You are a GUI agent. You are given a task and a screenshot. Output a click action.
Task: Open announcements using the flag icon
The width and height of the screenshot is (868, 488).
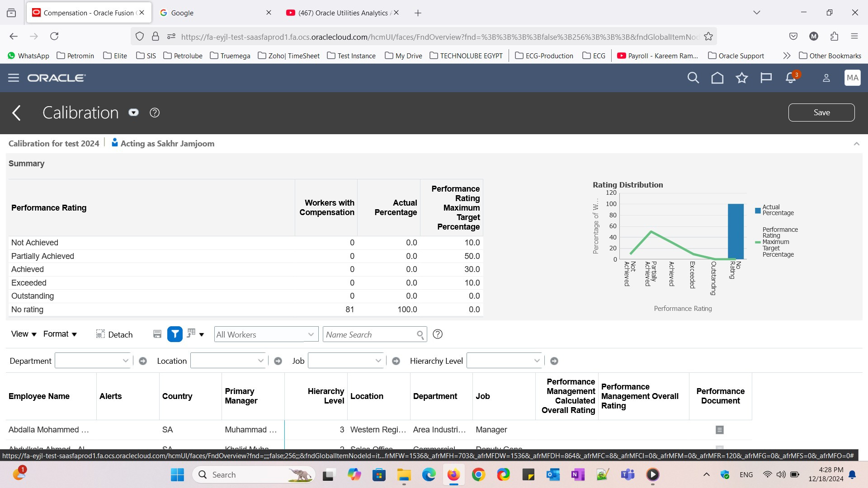click(766, 78)
